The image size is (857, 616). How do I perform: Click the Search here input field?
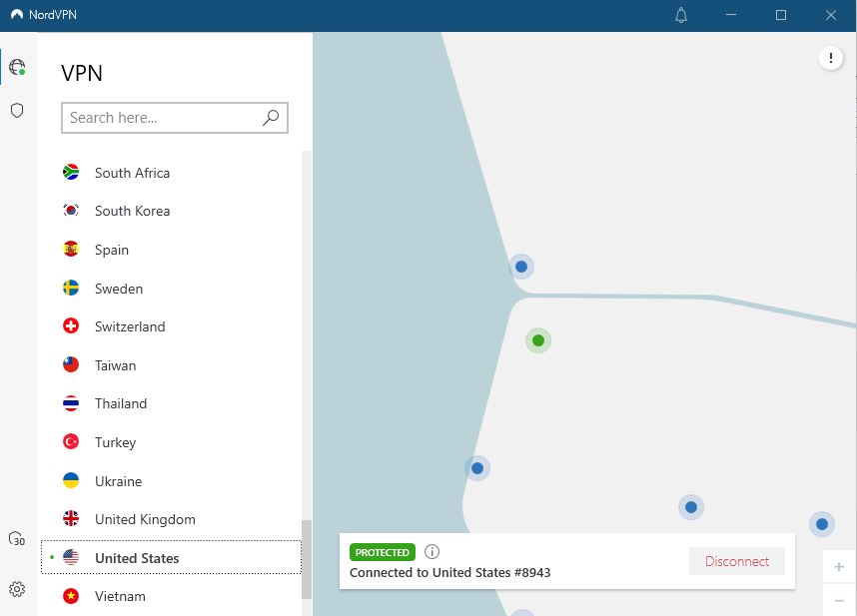click(x=160, y=118)
